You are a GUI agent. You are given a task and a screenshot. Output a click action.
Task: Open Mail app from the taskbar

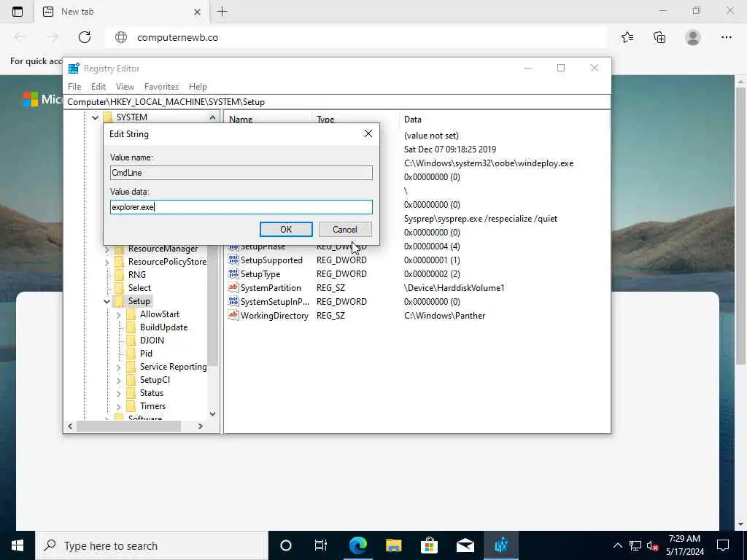click(x=465, y=545)
